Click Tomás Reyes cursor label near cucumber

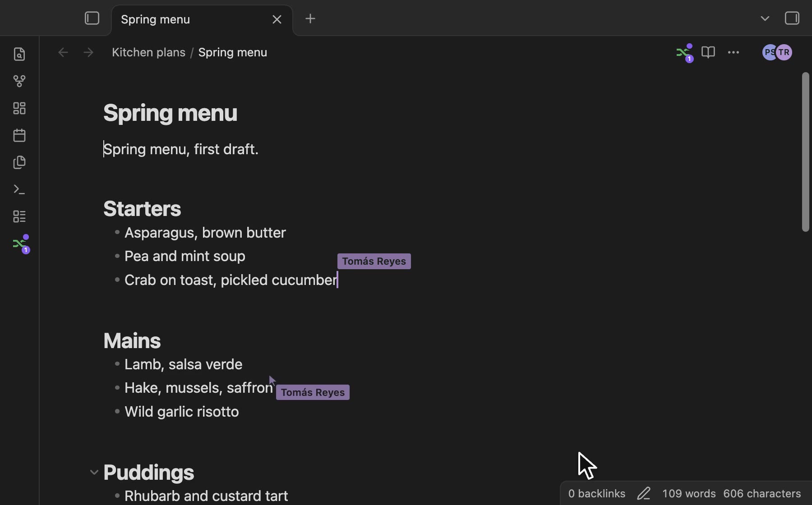[x=374, y=262]
